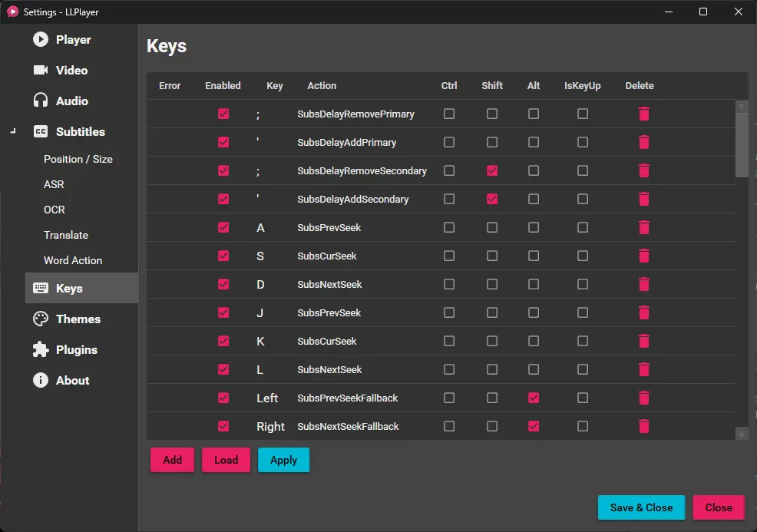Screen dimensions: 757x532
Task: Delete the S key SubsCurSeek binding
Action: (644, 256)
